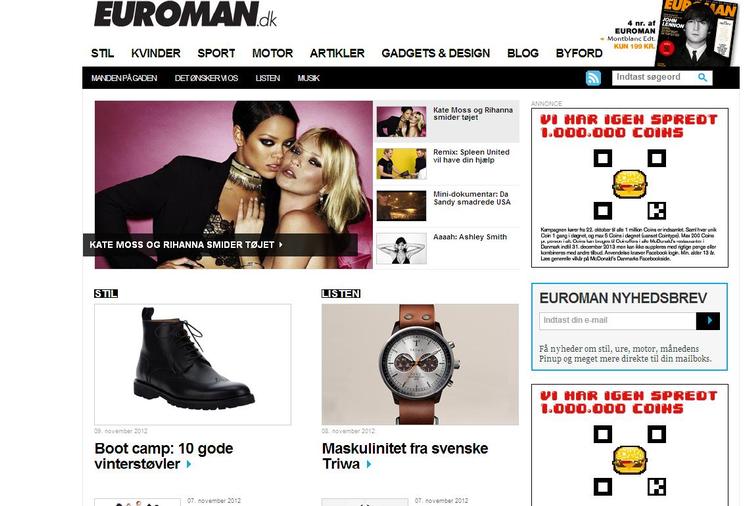The height and width of the screenshot is (506, 750).
Task: Select MANDEN PÅ GADEN submenu item
Action: pyautogui.click(x=124, y=78)
